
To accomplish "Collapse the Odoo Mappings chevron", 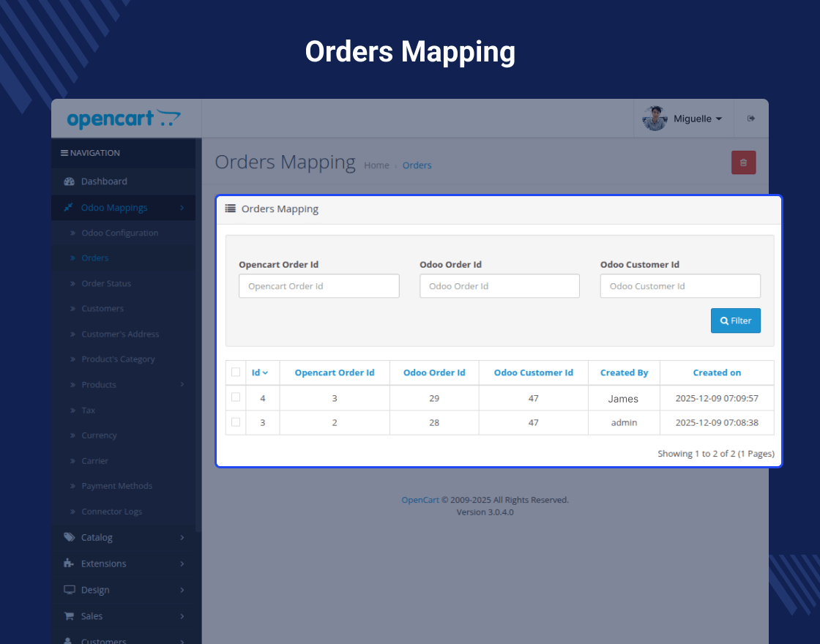I will tap(182, 208).
